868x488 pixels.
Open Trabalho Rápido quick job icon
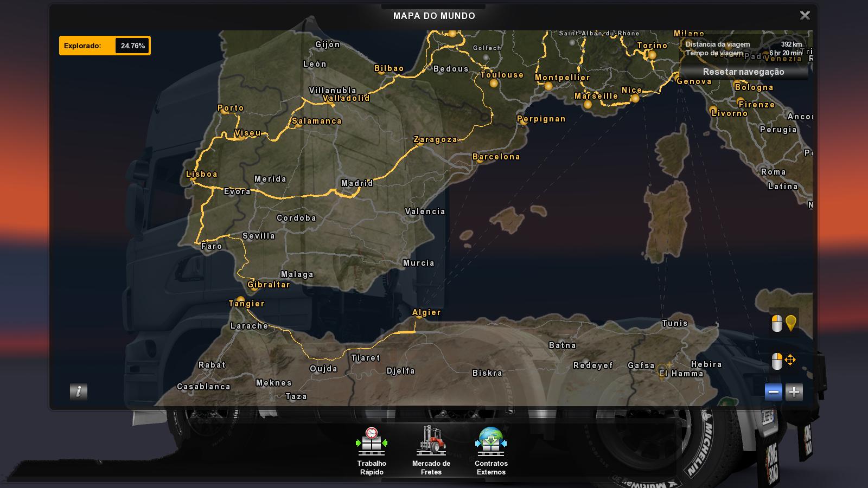[372, 441]
